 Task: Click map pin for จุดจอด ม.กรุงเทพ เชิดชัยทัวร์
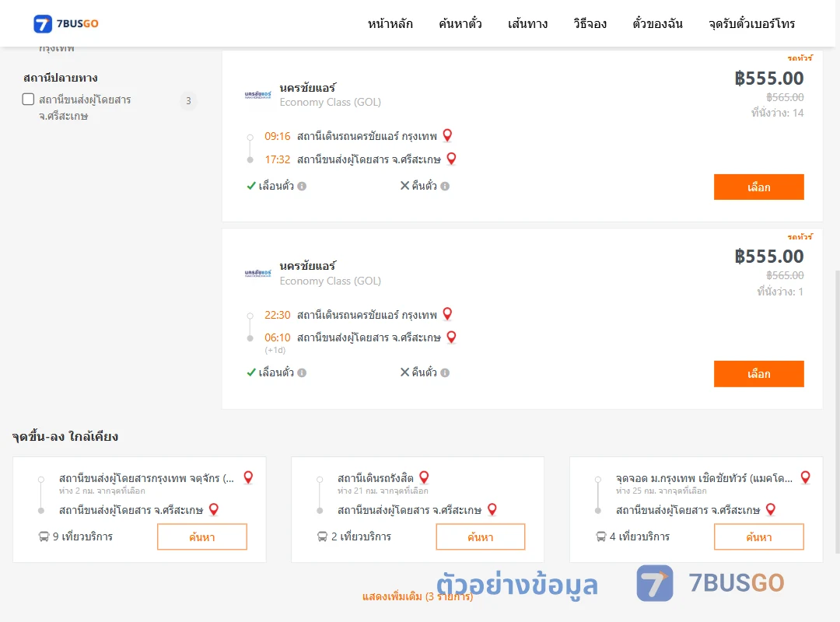805,477
